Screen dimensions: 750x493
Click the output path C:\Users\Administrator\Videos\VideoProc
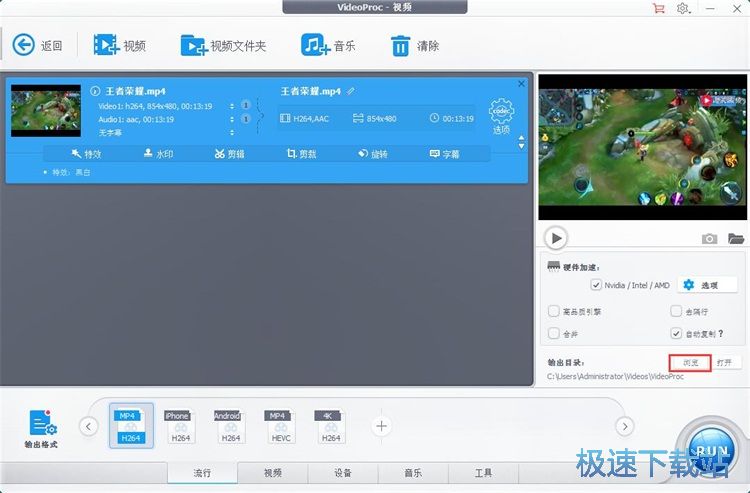click(615, 376)
